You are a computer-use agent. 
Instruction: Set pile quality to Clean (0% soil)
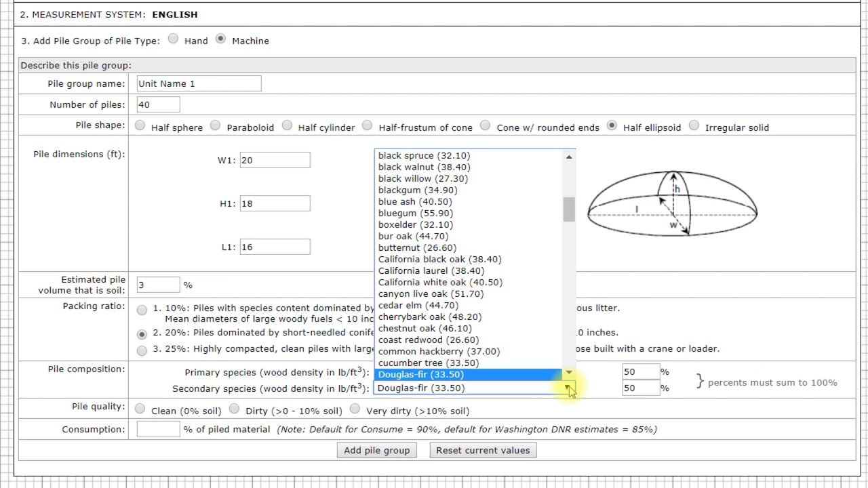[140, 409]
